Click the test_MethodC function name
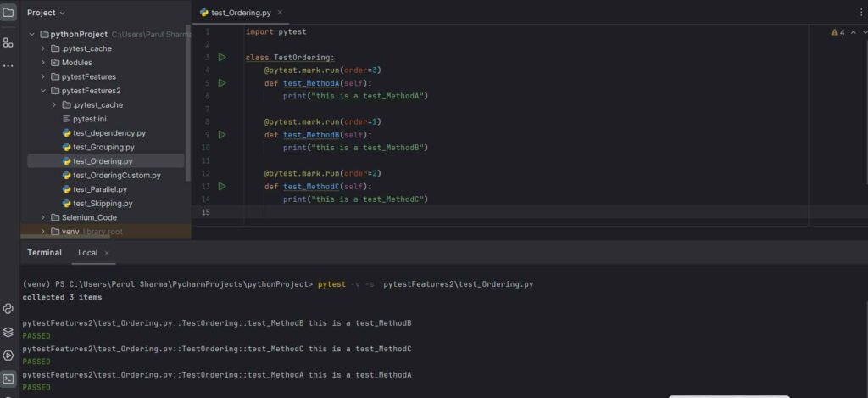The width and height of the screenshot is (868, 398). (311, 186)
